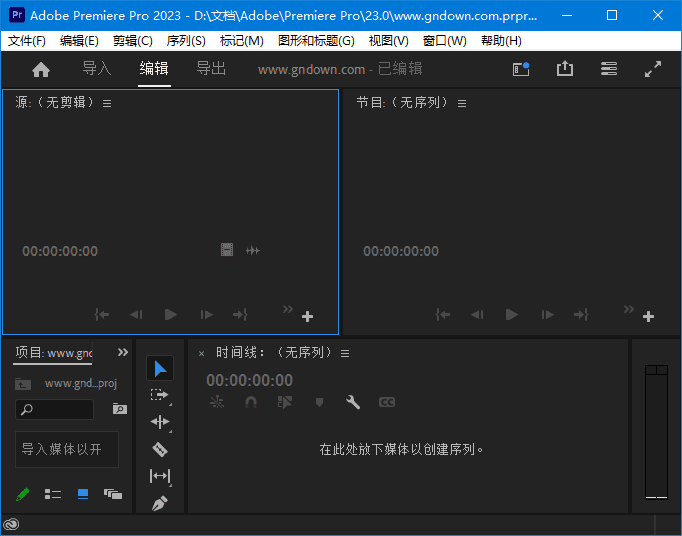The height and width of the screenshot is (536, 682).
Task: Switch Project panel to Freeform view
Action: pyautogui.click(x=113, y=494)
